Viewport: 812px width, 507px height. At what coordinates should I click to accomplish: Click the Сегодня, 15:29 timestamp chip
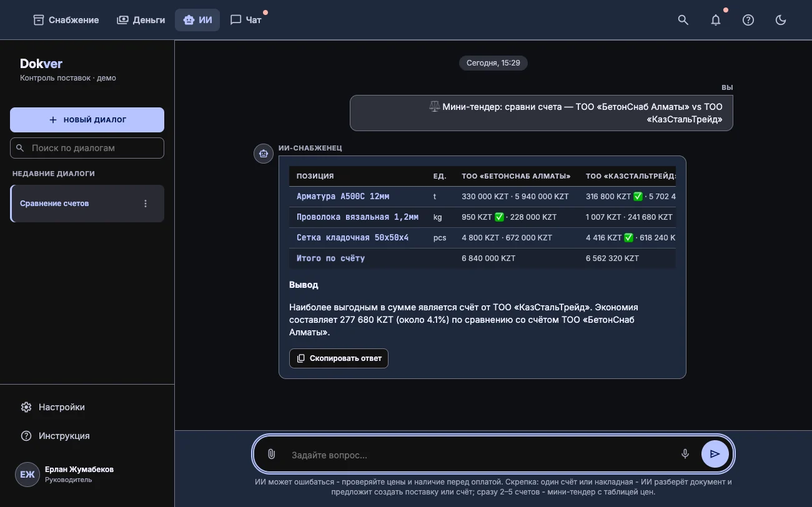tap(493, 63)
